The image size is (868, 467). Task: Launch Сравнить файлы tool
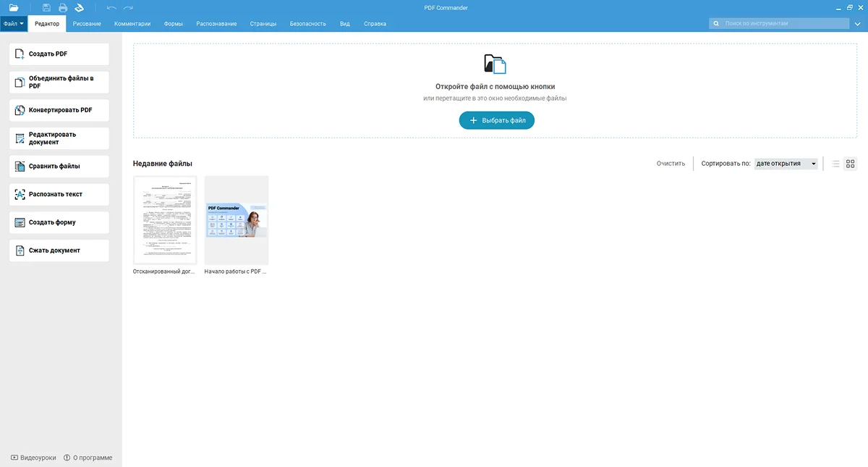59,166
